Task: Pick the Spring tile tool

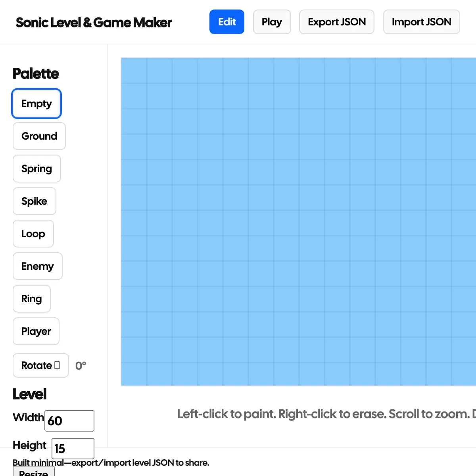Action: [x=37, y=169]
